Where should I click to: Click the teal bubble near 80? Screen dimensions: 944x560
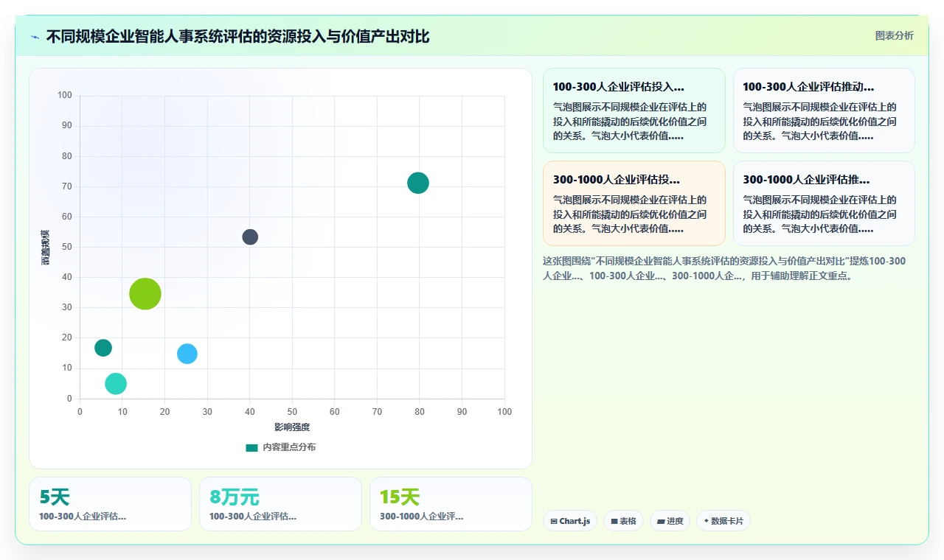tap(418, 183)
